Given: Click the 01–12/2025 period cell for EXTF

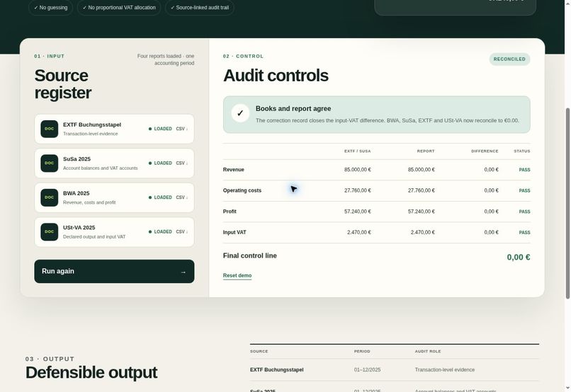Looking at the screenshot, I should [x=367, y=370].
